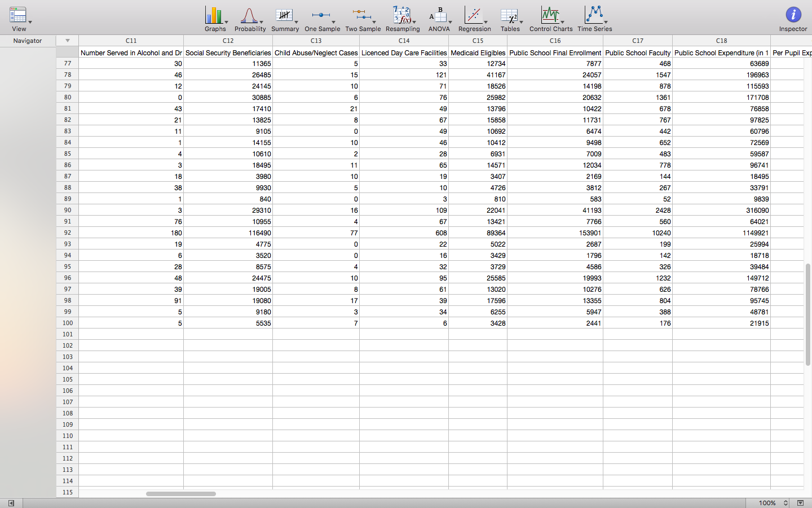Select cell value 1149921 in row 92
This screenshot has width=812, height=508.
pyautogui.click(x=721, y=233)
